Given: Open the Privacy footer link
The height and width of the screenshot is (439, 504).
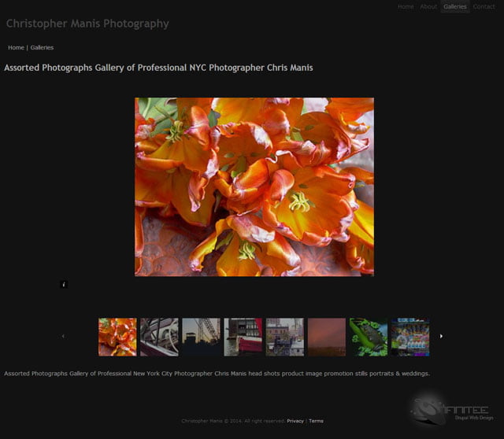Looking at the screenshot, I should point(295,421).
